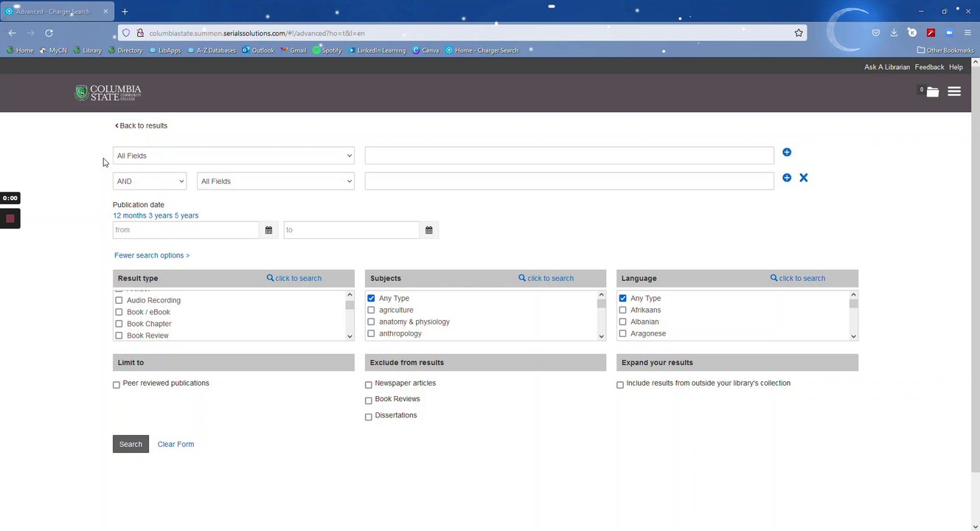Save page to Pocket
This screenshot has width=980, height=531.
[876, 33]
